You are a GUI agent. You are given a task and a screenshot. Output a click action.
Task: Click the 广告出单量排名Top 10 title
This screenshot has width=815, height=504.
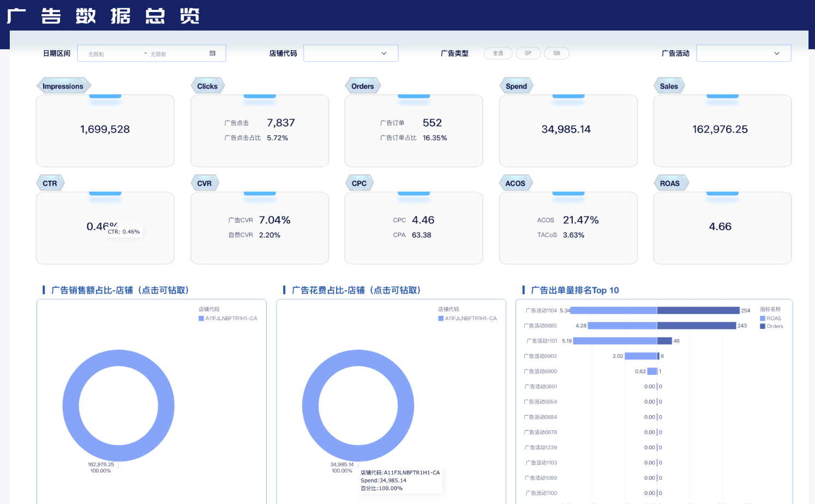coord(574,290)
